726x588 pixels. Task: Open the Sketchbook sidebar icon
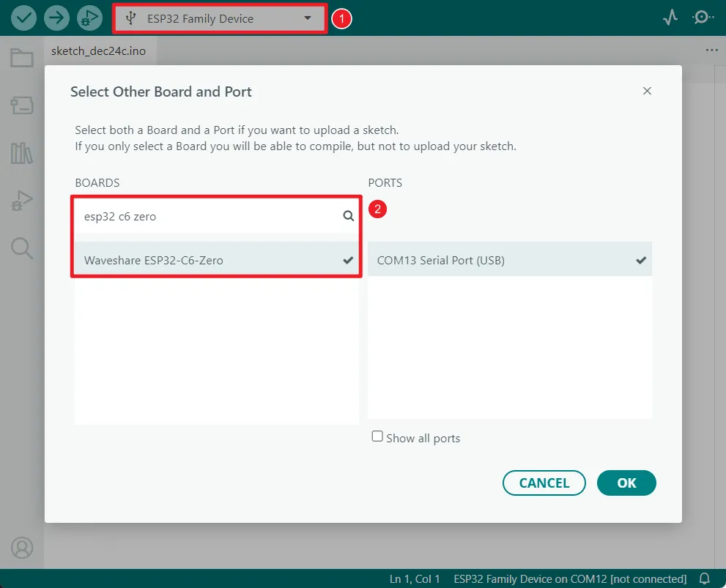tap(22, 57)
